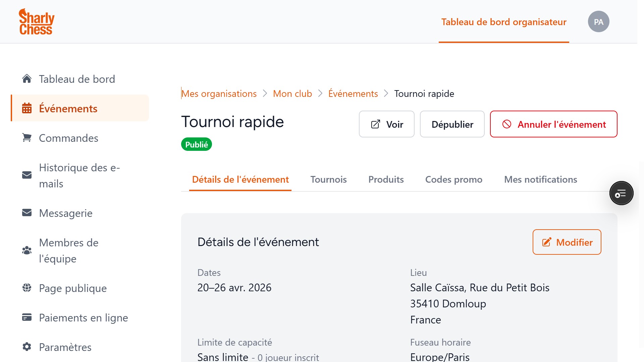Open the PA user avatar menu
This screenshot has height=362, width=644.
pyautogui.click(x=598, y=22)
